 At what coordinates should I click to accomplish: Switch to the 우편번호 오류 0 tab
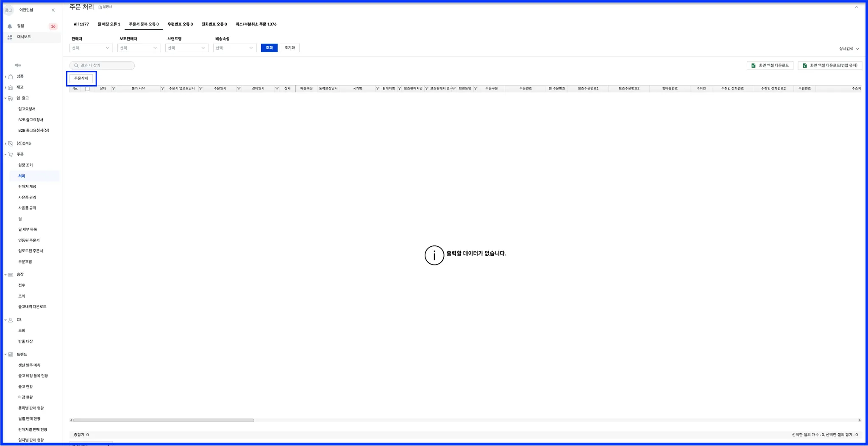[180, 24]
